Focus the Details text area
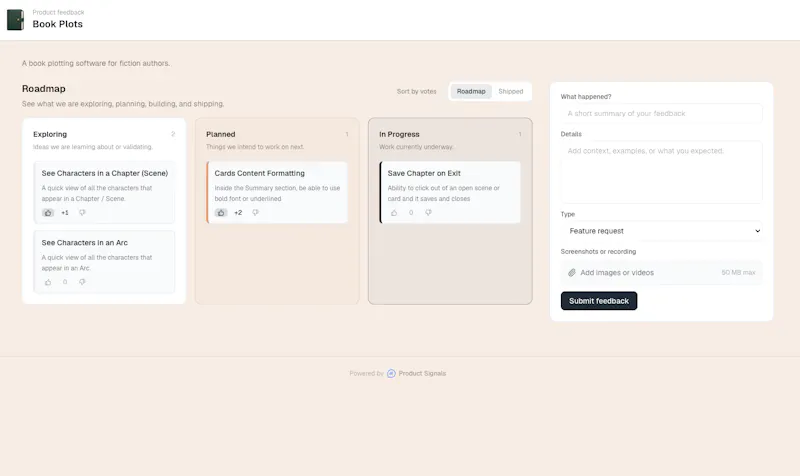 pos(661,172)
